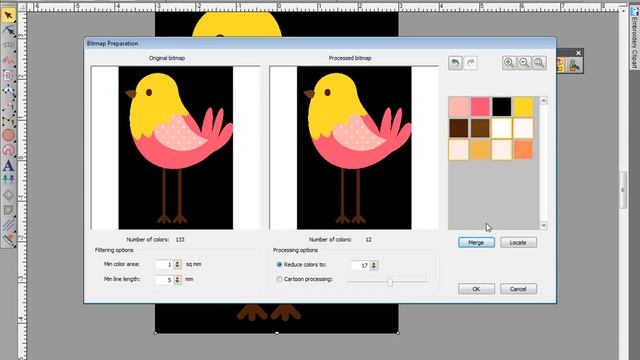Select the gray diamond tool in left toolbar
The width and height of the screenshot is (640, 360).
pyautogui.click(x=8, y=195)
